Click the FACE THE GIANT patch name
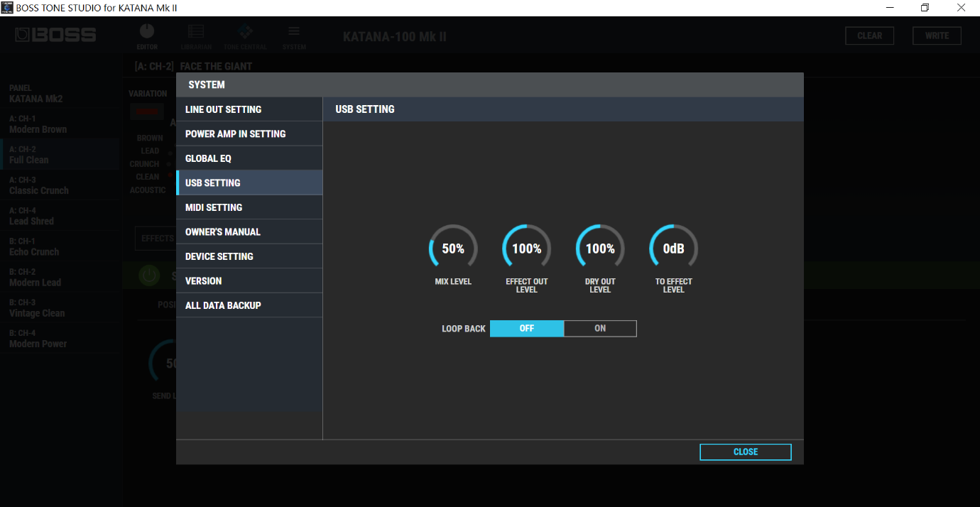980x507 pixels. [216, 66]
